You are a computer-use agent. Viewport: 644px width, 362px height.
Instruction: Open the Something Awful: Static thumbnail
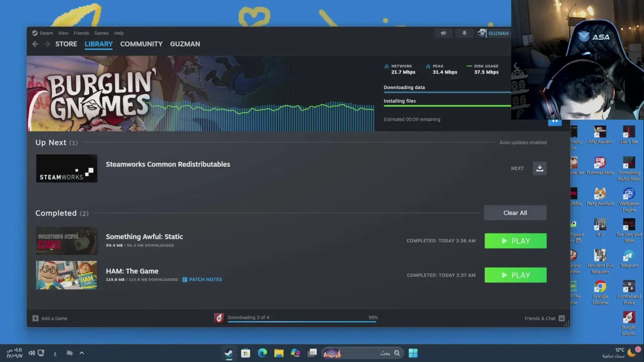click(x=66, y=241)
